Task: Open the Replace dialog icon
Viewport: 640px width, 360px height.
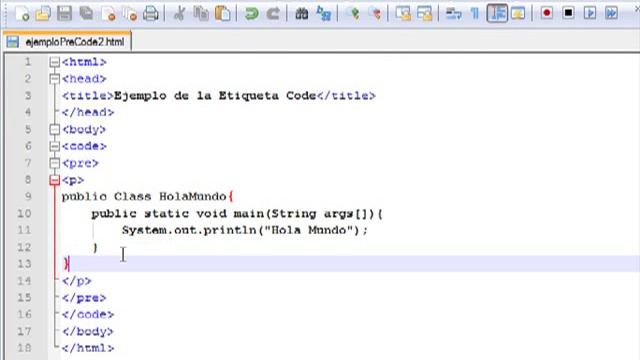Action: [323, 13]
